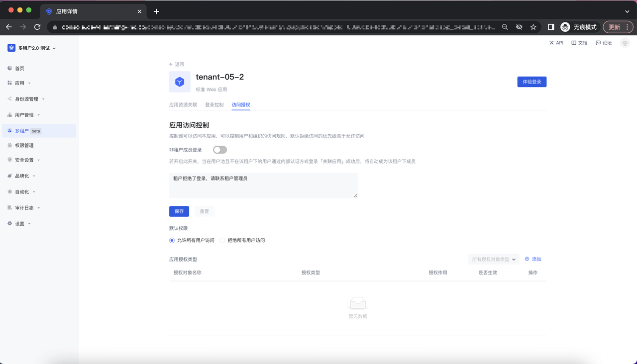The width and height of the screenshot is (637, 364).
Task: Click the API icon in top bar
Action: 551,43
